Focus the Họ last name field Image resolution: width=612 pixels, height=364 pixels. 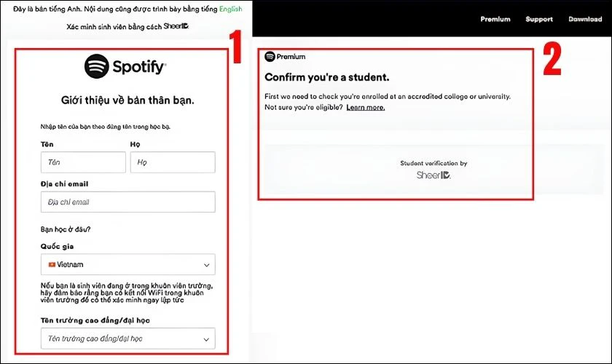[173, 162]
